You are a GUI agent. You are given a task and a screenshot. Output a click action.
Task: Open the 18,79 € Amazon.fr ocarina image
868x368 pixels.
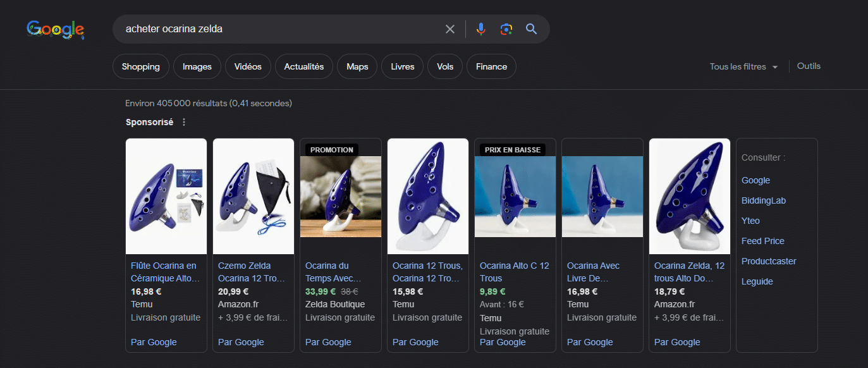pos(690,196)
